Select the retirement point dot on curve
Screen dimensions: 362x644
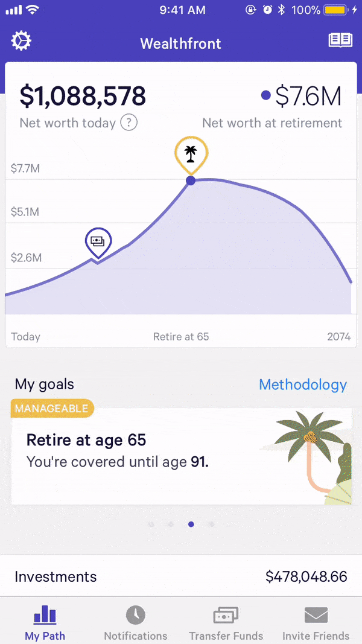tap(191, 180)
